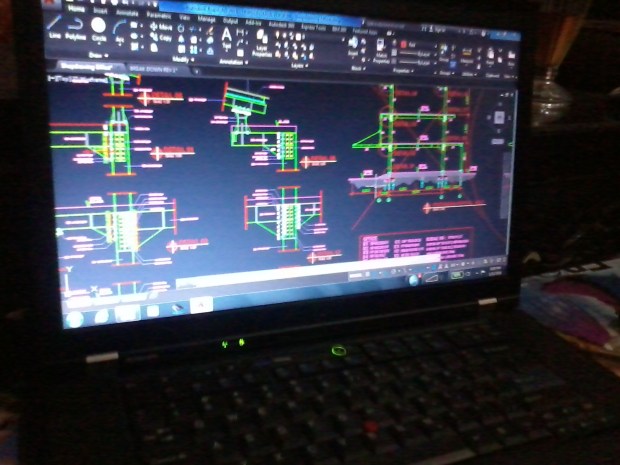Switch to the BREAK DOWN REV drawing tab
The height and width of the screenshot is (465, 620).
[x=153, y=69]
